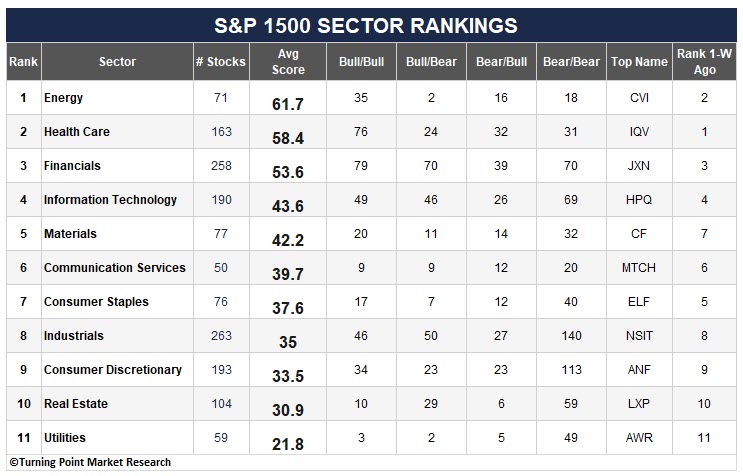Select Consumer Discretionary stocks count 193

click(221, 370)
